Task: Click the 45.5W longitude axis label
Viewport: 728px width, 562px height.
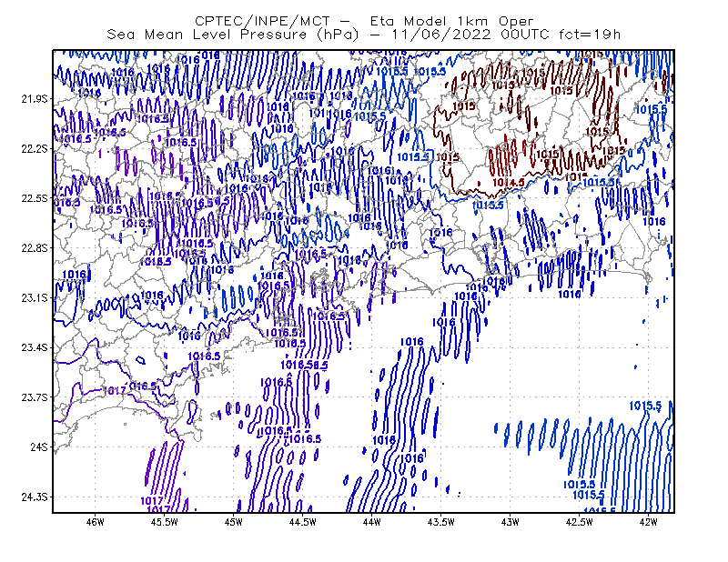Action: coord(165,522)
